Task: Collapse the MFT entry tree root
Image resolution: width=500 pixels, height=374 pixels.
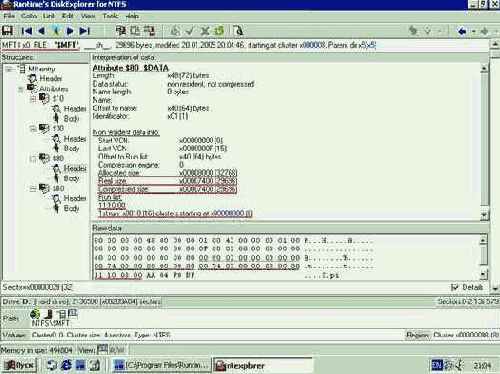Action: [10, 69]
